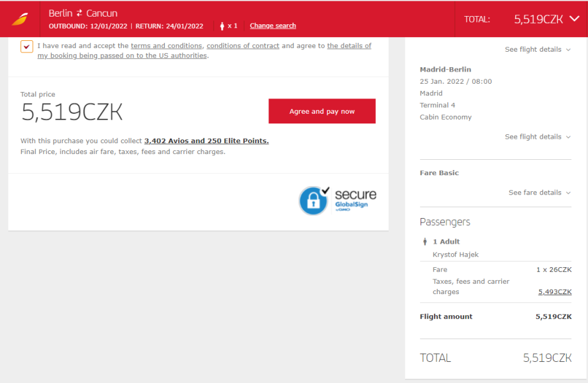Click the route swap arrows between Berlin and Cancun
588x383 pixels.
pyautogui.click(x=80, y=13)
